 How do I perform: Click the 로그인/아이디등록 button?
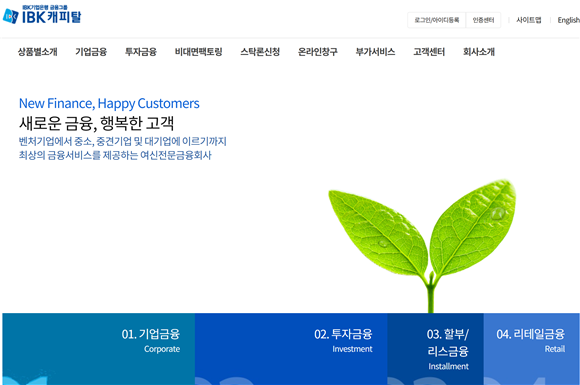437,20
